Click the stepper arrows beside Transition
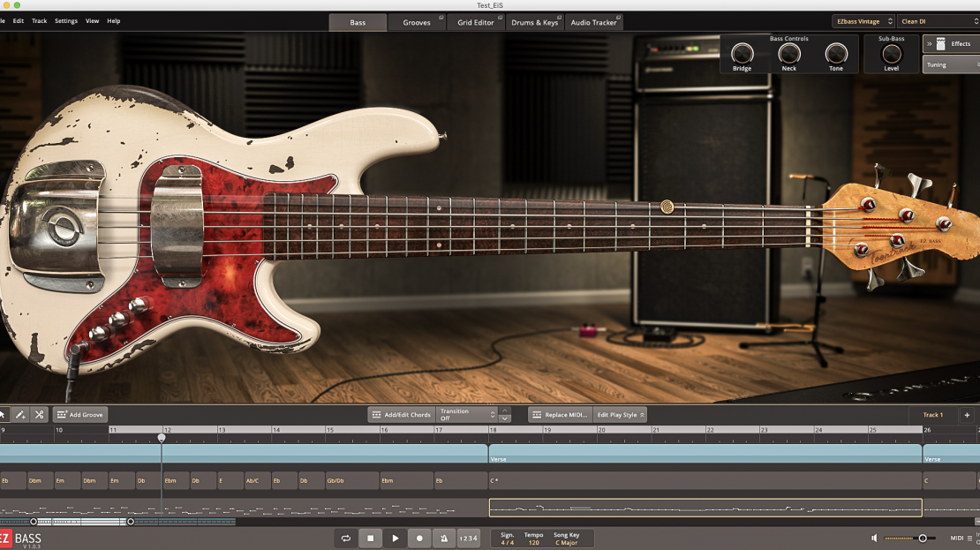The width and height of the screenshot is (980, 550). [x=505, y=414]
